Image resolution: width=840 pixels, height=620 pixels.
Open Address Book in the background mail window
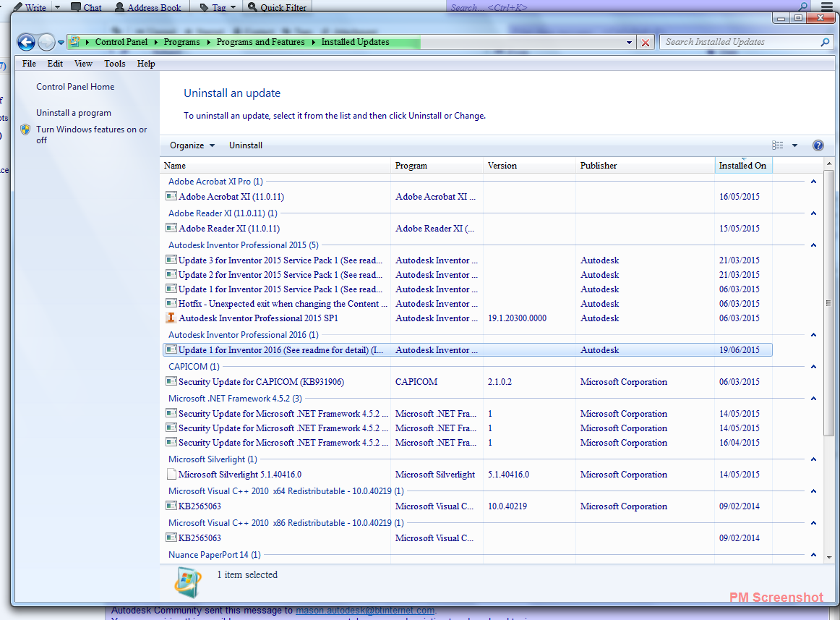tap(148, 7)
